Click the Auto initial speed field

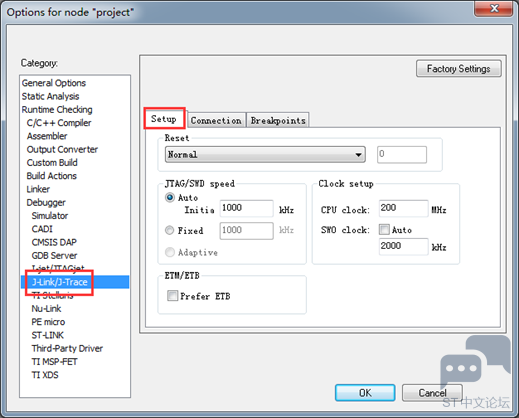(246, 208)
